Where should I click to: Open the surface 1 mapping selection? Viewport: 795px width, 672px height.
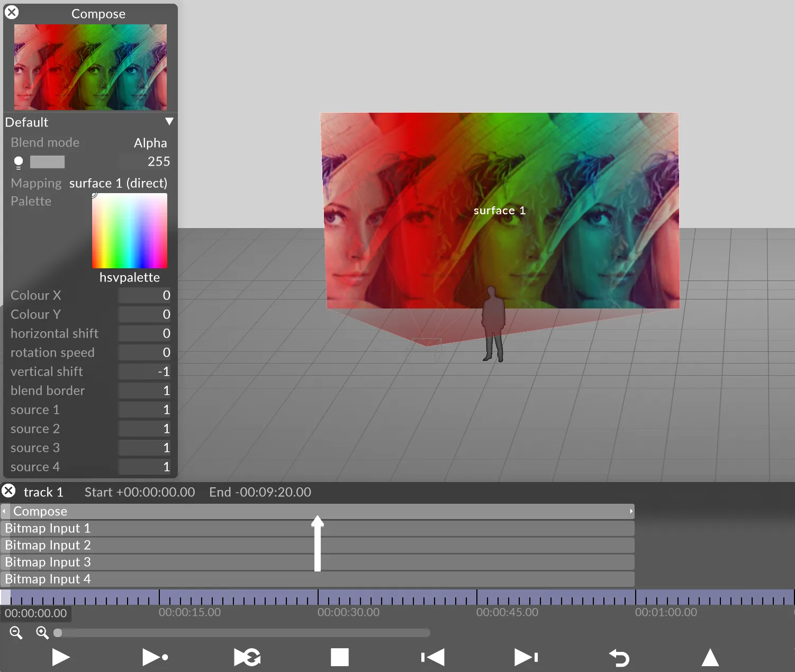point(118,183)
